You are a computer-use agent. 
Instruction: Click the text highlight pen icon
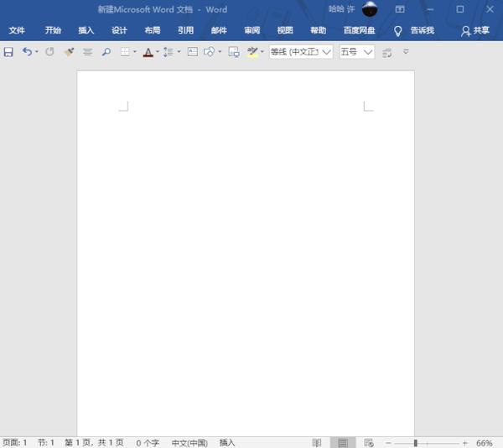coord(252,52)
